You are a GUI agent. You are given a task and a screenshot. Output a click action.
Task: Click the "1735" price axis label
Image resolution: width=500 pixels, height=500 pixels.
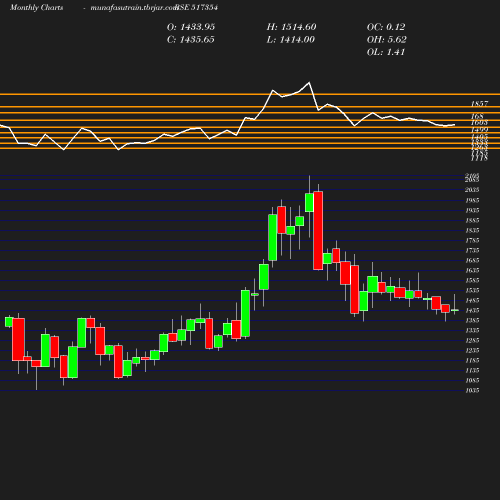click(472, 250)
